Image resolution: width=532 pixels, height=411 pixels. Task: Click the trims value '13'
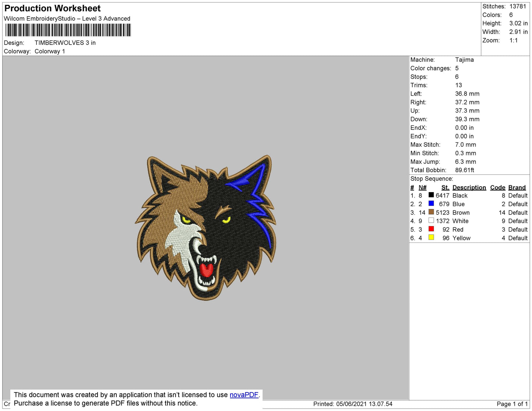point(458,85)
